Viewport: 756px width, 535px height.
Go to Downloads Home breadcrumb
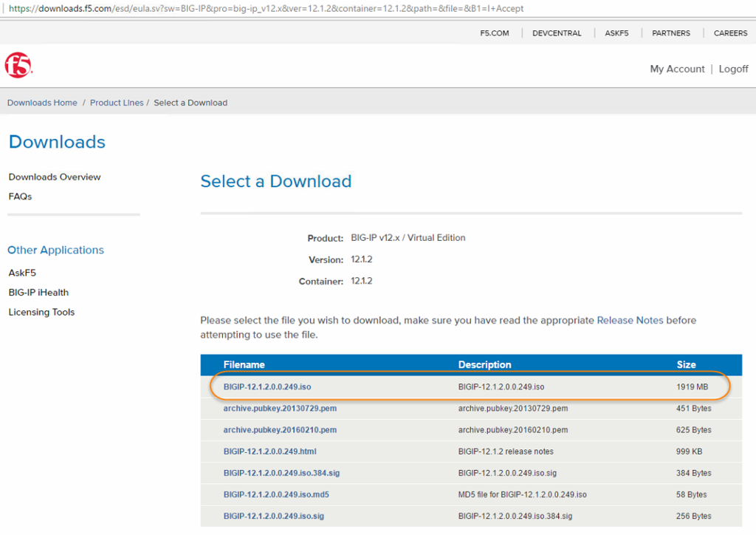pos(42,103)
